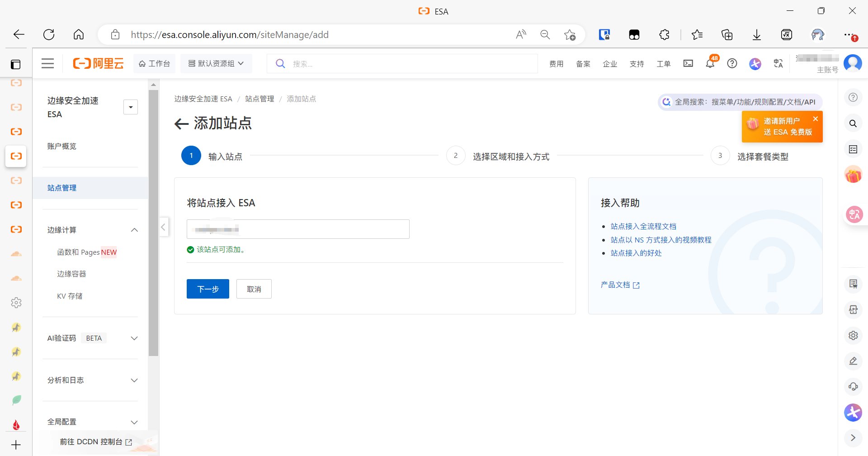Screen dimensions: 868x456
Task: Click the back arrow beside 添加站点
Action: pos(181,124)
